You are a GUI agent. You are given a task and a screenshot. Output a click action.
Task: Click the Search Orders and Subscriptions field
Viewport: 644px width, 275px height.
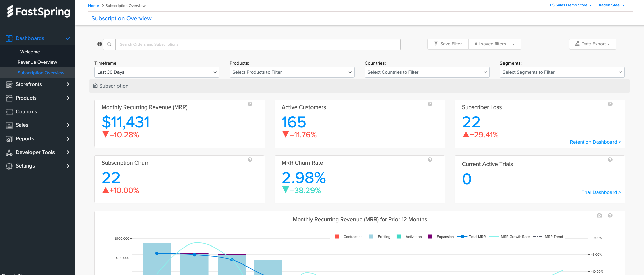point(257,44)
